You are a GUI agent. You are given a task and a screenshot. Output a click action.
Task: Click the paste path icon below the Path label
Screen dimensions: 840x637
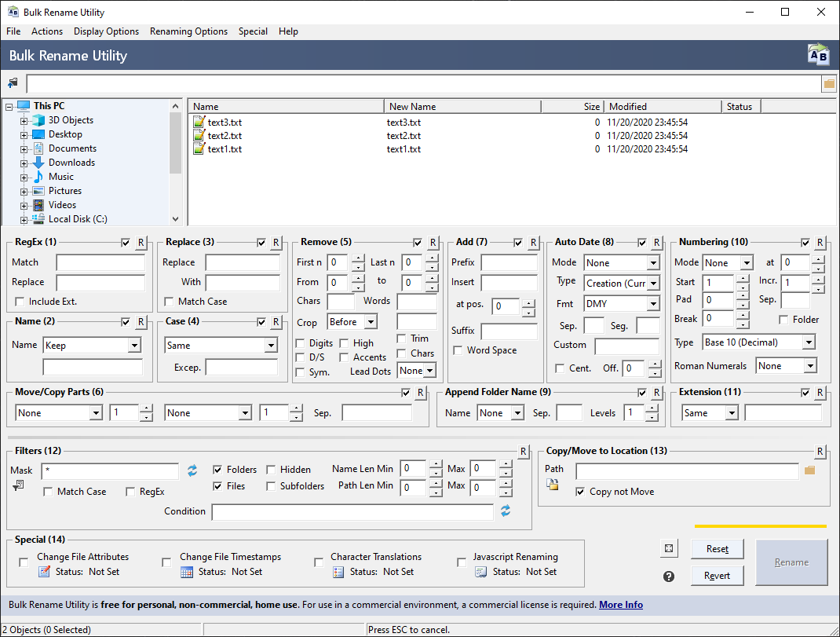coord(553,484)
